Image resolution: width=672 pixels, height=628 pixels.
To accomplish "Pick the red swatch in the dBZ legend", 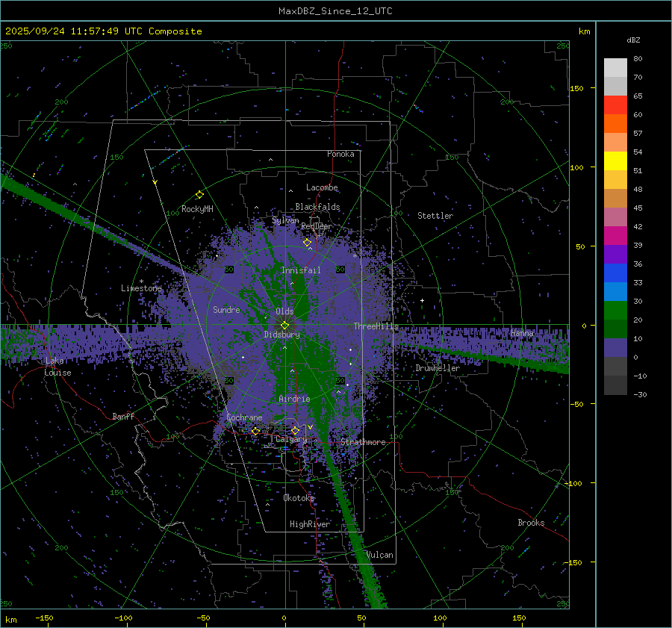I will 615,105.
